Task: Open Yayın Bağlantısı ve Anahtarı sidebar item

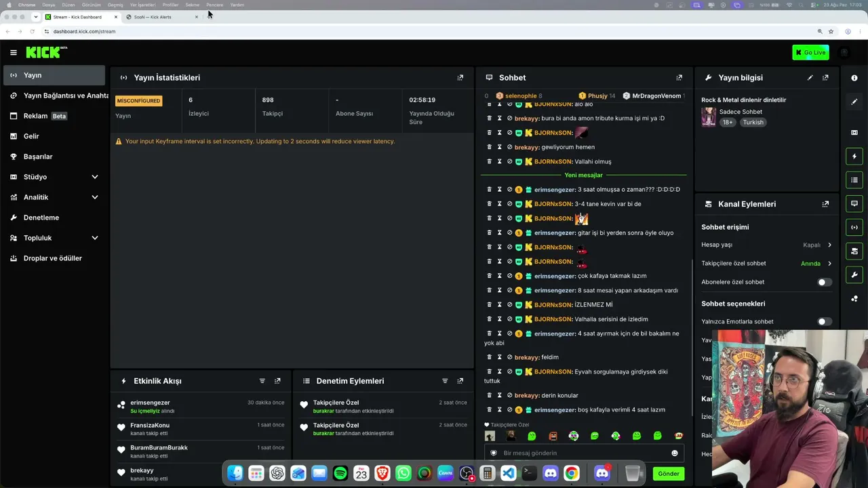Action: [54, 96]
